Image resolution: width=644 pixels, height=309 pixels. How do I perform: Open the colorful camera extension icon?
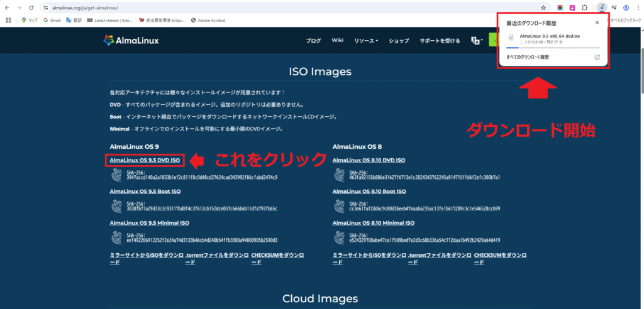[560, 8]
